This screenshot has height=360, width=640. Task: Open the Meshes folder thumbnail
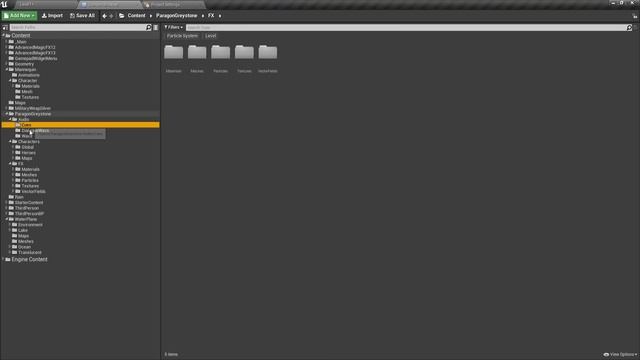(197, 52)
